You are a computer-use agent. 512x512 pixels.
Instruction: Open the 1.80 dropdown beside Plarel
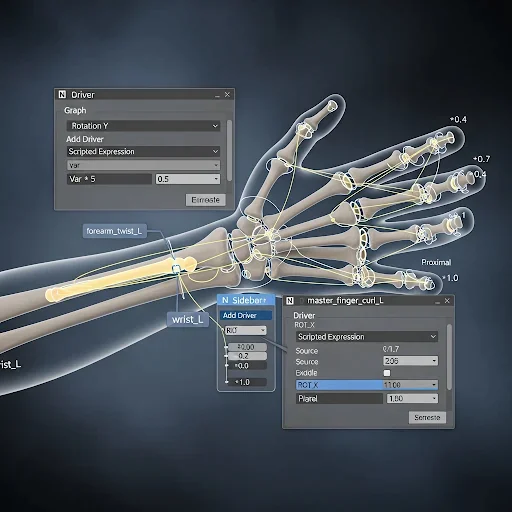click(x=412, y=398)
